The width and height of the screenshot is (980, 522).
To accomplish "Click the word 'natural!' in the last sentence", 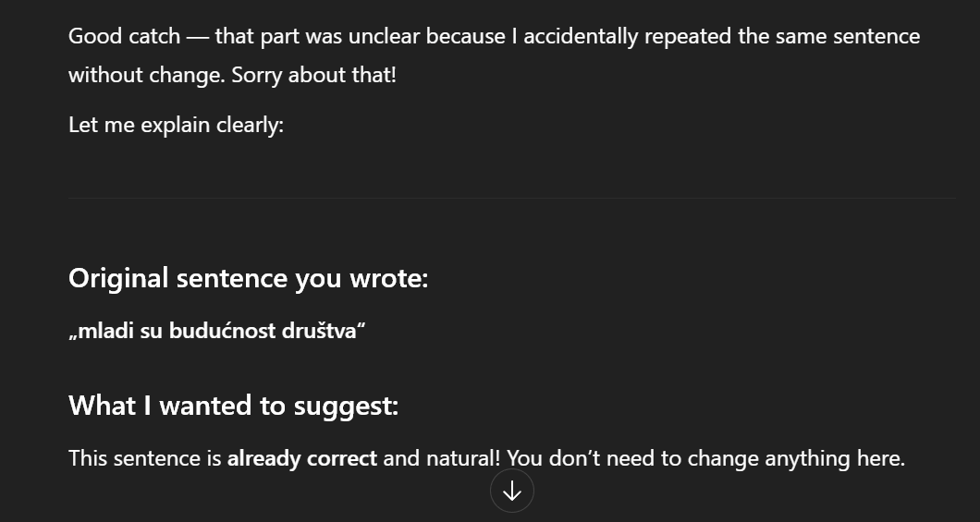I will point(462,458).
